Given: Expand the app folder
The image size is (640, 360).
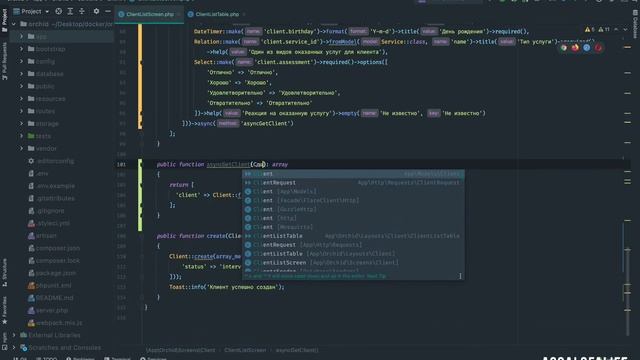Looking at the screenshot, I should tap(22, 36).
